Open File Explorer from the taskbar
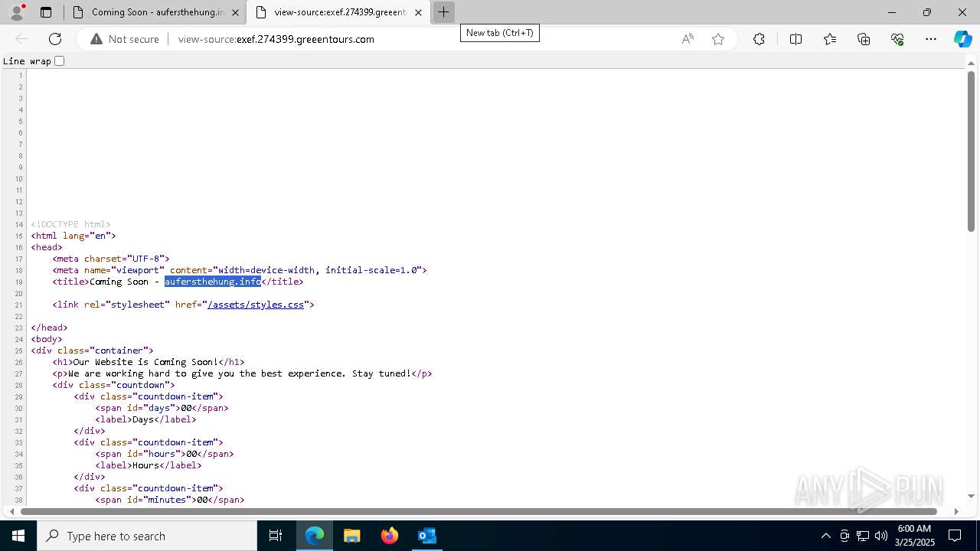This screenshot has height=551, width=980. click(x=351, y=536)
